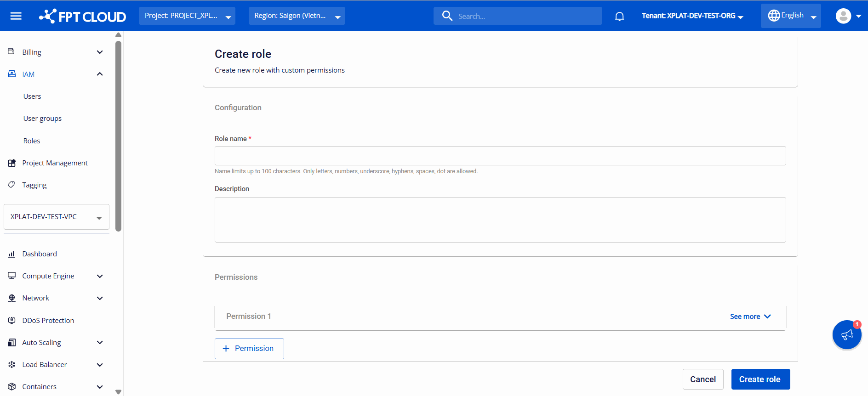Click the IAM sidebar icon
868x396 pixels.
(x=12, y=74)
